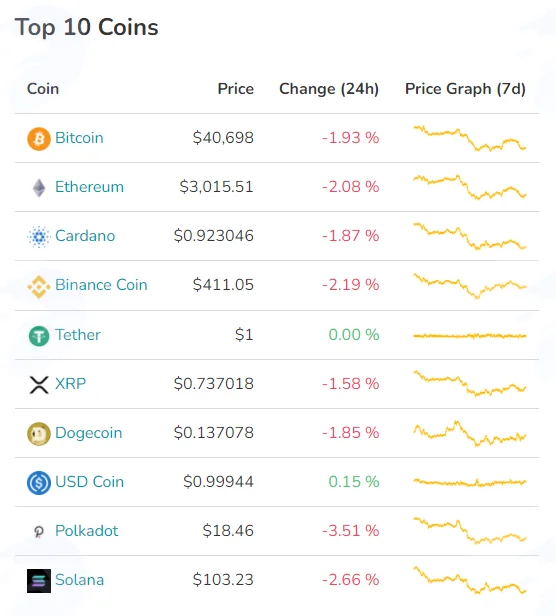Screen dimensions: 556x616
Task: Click the Solana logo icon
Action: coord(39,581)
